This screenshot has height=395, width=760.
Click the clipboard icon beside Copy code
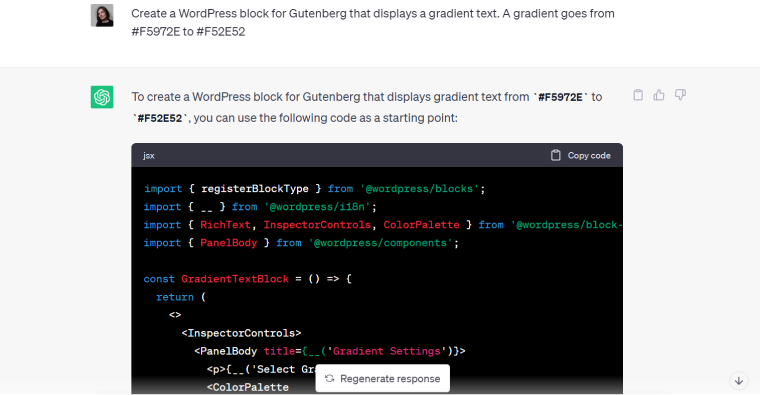pos(555,155)
